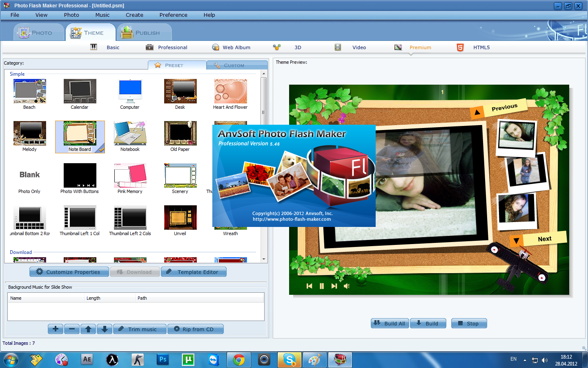Open the Windows Start menu
This screenshot has width=588, height=368.
click(11, 360)
